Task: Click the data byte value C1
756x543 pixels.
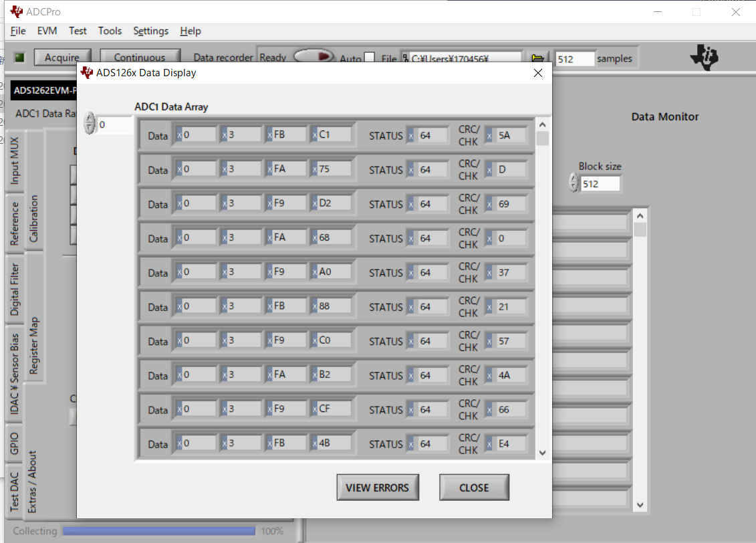Action: pyautogui.click(x=334, y=134)
